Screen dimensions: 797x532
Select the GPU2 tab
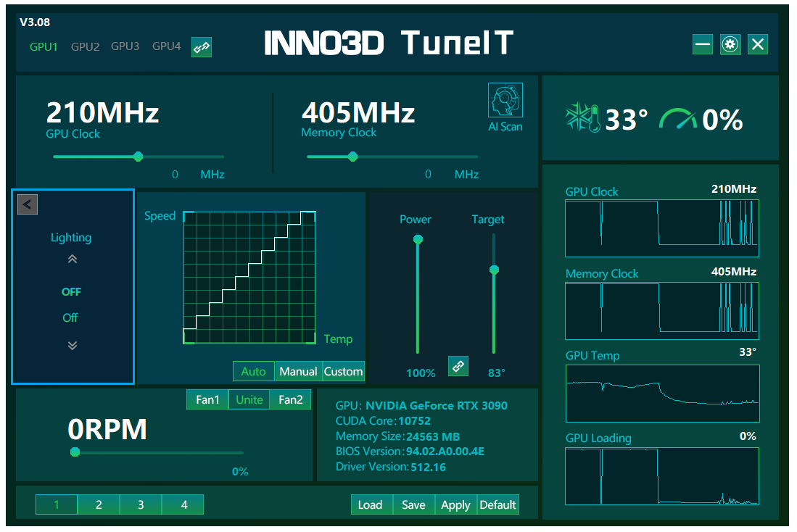click(85, 46)
